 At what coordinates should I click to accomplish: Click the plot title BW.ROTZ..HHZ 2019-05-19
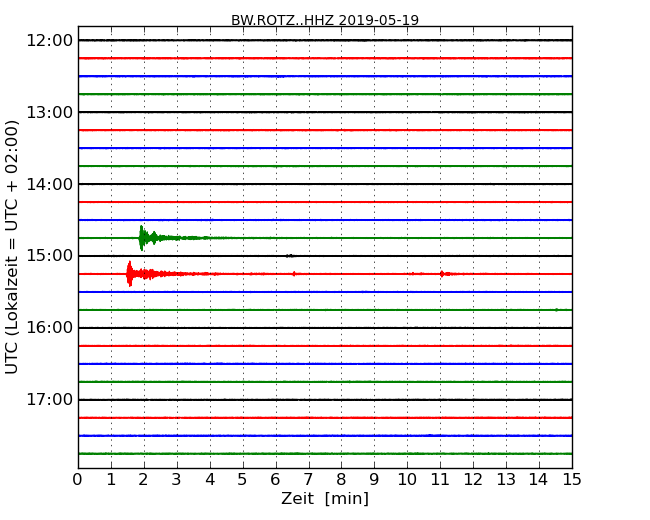click(x=325, y=20)
